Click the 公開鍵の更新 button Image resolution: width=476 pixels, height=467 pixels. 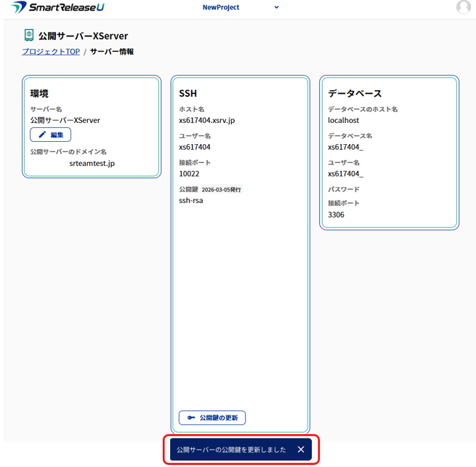click(212, 418)
